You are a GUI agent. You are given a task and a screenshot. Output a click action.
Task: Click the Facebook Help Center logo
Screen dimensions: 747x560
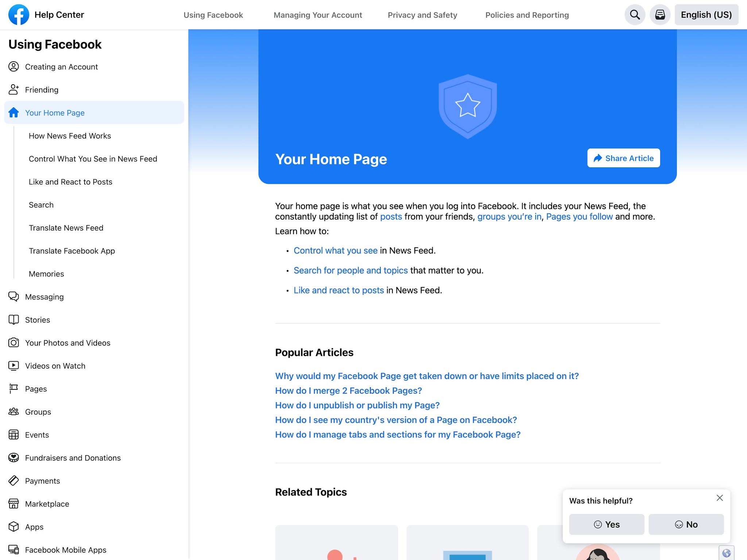click(19, 15)
